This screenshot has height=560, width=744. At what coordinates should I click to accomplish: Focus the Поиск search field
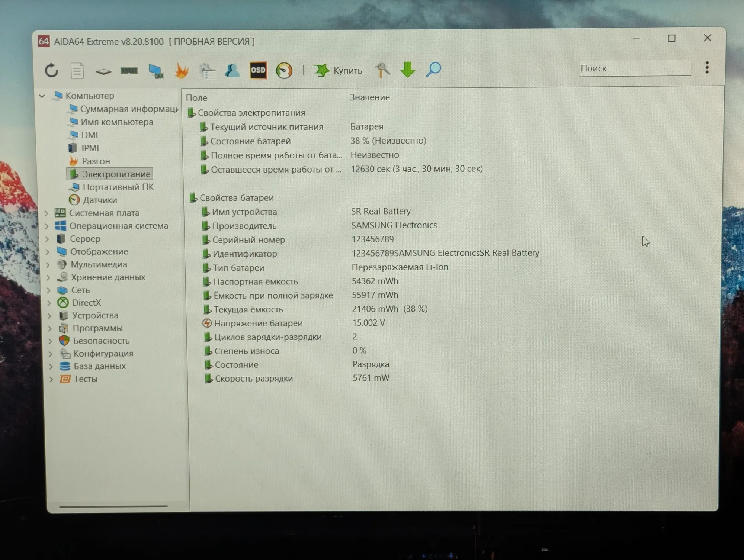[635, 68]
